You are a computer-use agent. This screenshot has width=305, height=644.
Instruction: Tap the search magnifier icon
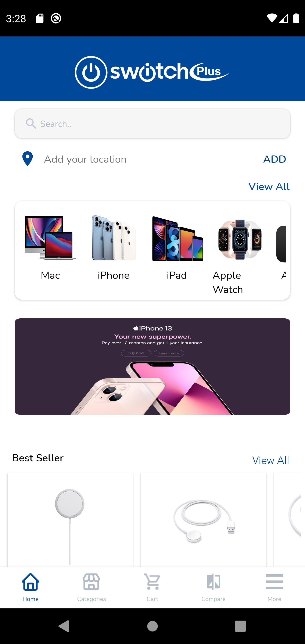point(31,124)
